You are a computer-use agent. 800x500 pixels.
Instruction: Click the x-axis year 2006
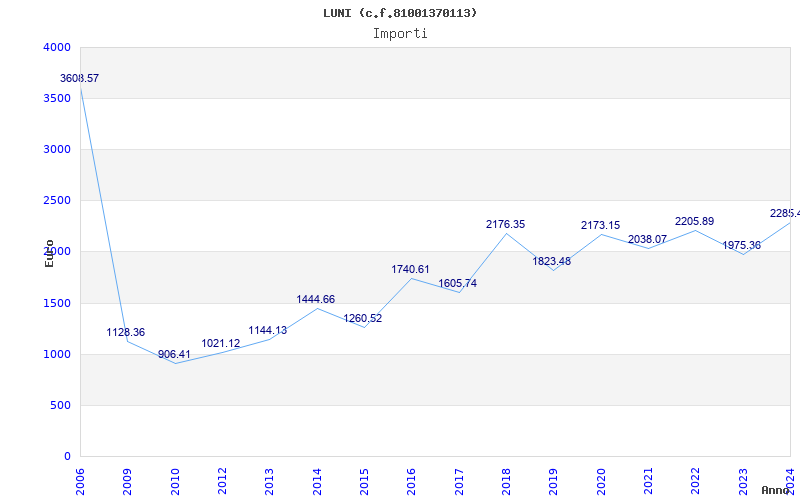tap(80, 481)
